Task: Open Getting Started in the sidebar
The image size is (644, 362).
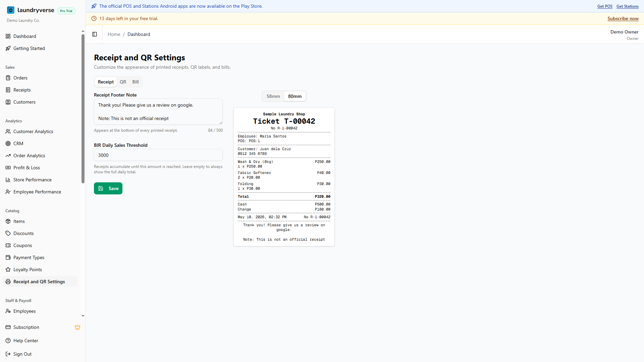Action: 40,48
